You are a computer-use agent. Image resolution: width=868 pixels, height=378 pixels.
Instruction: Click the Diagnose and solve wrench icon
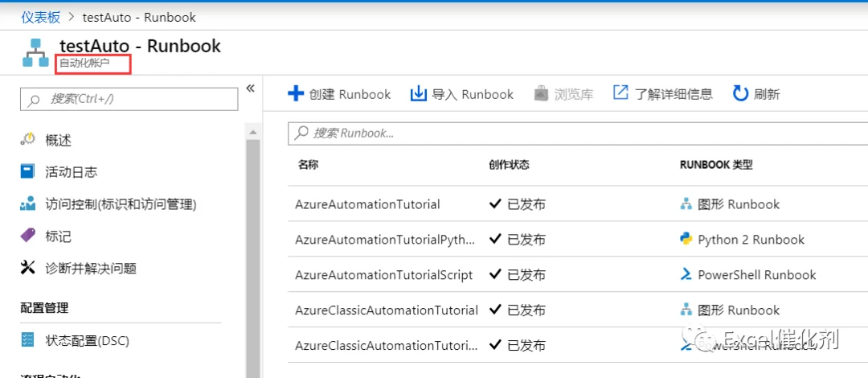coord(27,269)
